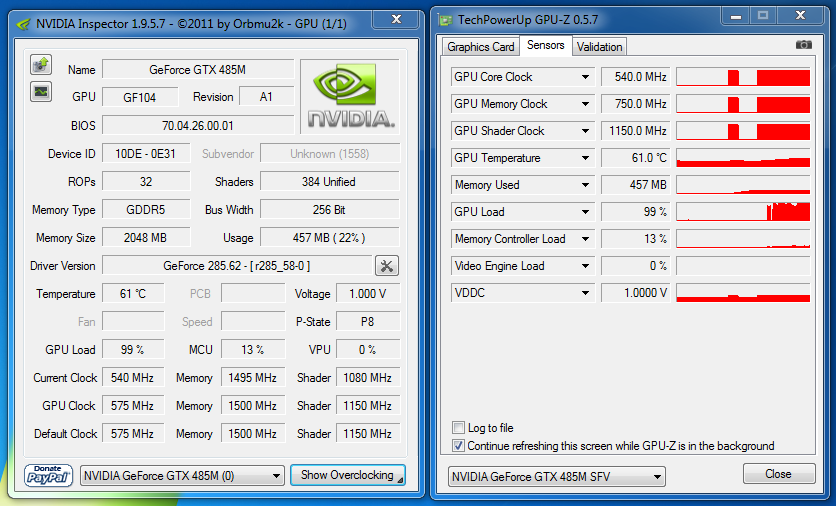This screenshot has width=836, height=506.
Task: Click the BIOS field 70.04.26.00.01
Action: tap(198, 125)
